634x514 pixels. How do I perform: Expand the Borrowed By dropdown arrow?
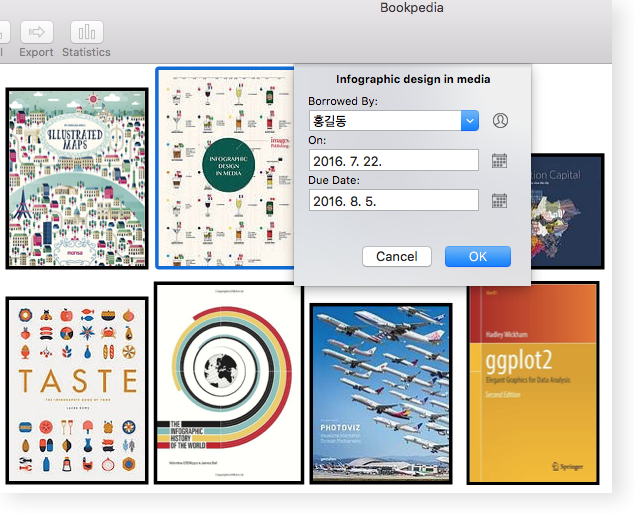[470, 121]
